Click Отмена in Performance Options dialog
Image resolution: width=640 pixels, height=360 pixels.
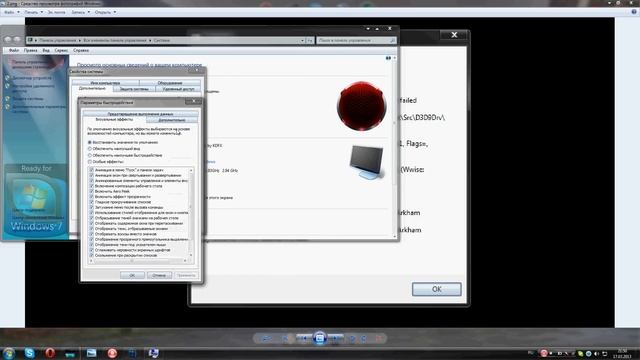coord(159,275)
